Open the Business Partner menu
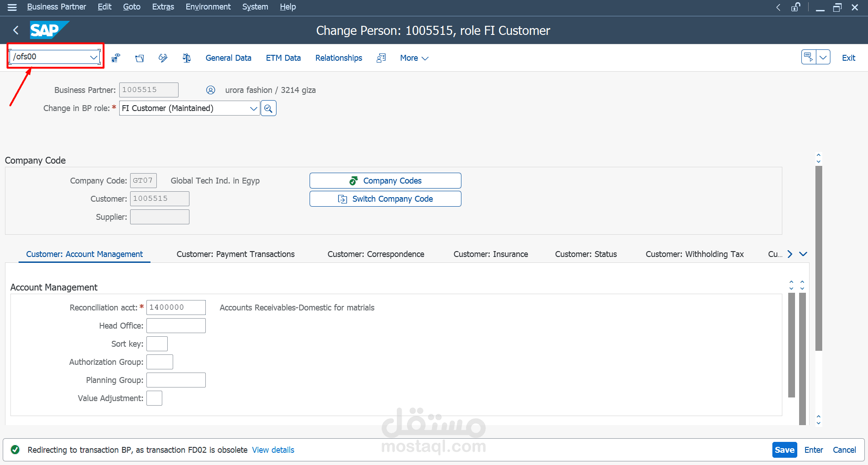 [57, 7]
